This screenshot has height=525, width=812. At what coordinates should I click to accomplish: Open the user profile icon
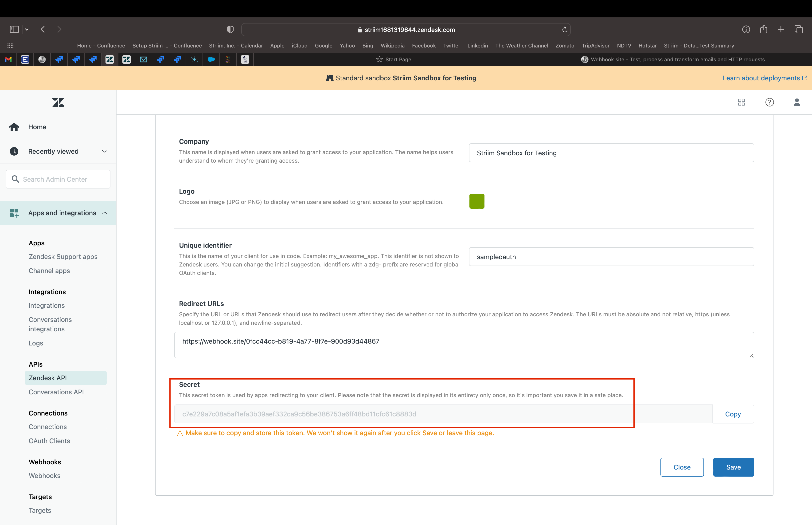click(x=797, y=102)
